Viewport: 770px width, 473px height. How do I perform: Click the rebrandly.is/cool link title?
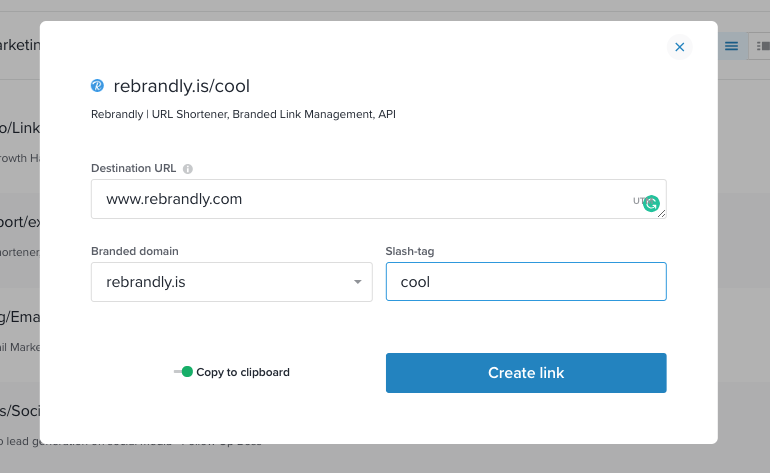[182, 86]
